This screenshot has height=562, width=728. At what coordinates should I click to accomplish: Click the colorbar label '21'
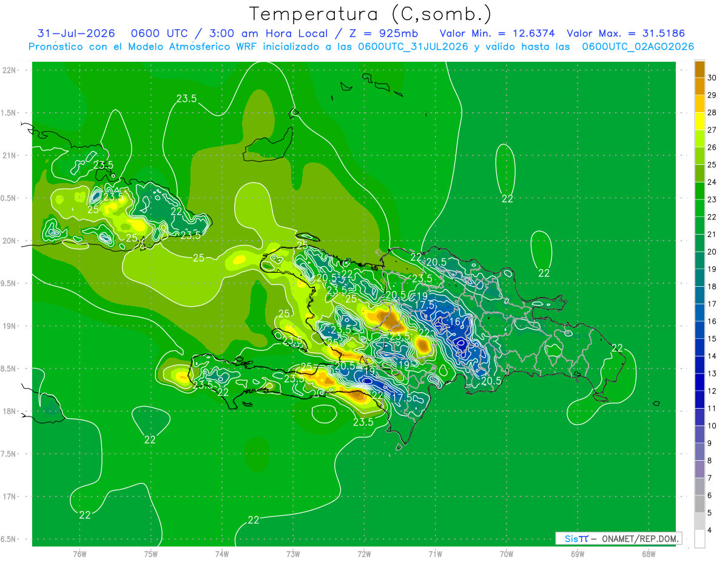[x=712, y=234]
